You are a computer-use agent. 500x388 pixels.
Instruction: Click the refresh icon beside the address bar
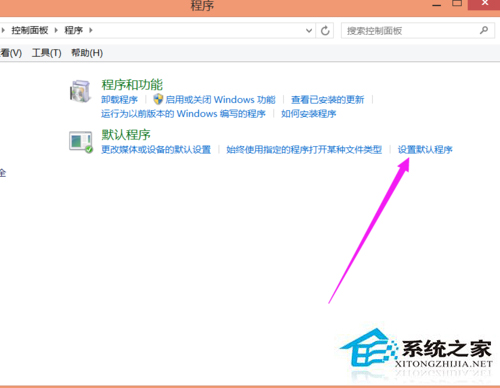tap(325, 31)
